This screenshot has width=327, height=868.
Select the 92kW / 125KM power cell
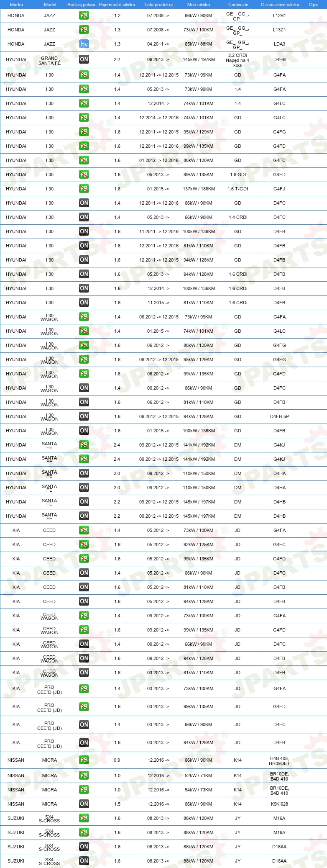pyautogui.click(x=199, y=544)
